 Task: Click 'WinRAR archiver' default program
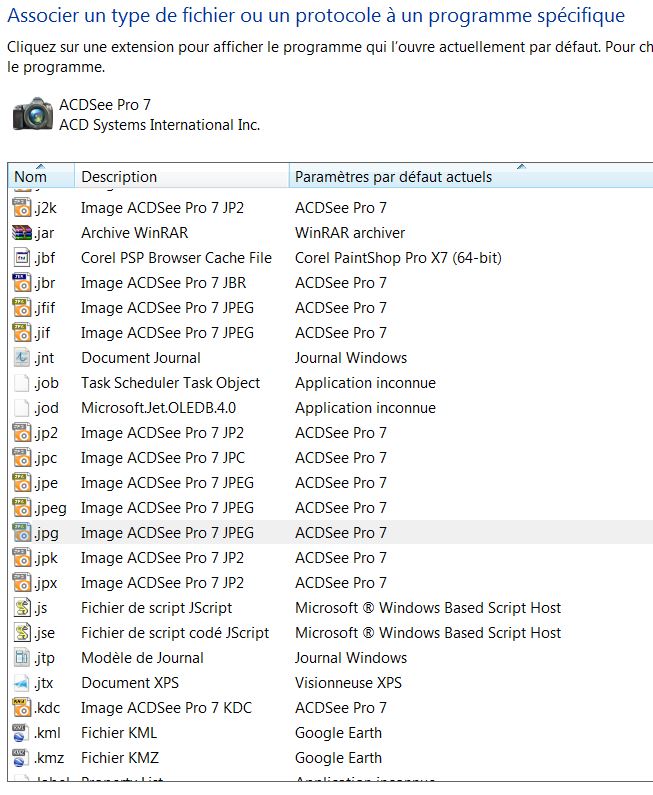350,233
